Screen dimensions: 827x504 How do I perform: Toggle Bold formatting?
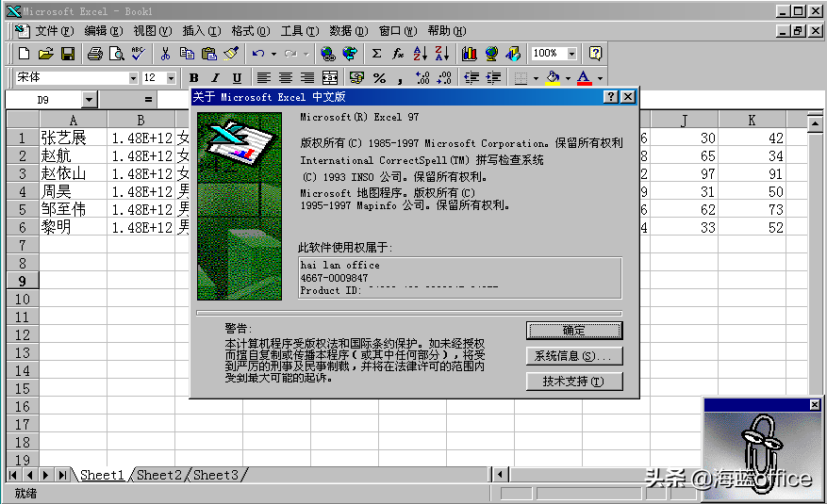193,78
